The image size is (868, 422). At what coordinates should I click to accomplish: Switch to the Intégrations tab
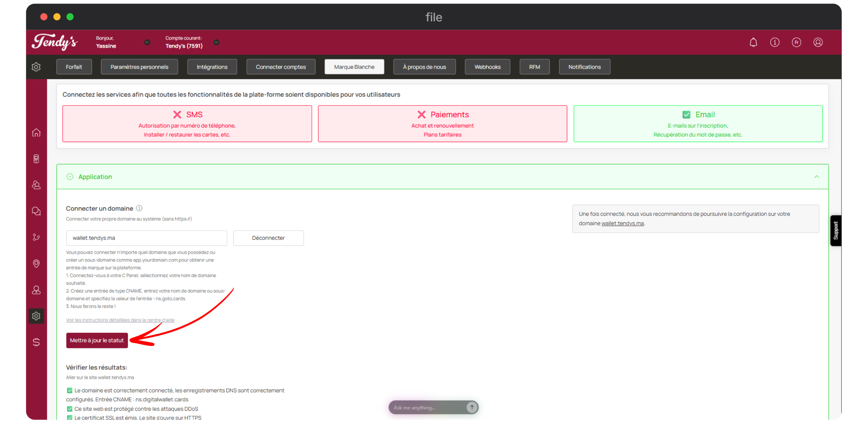pos(212,67)
